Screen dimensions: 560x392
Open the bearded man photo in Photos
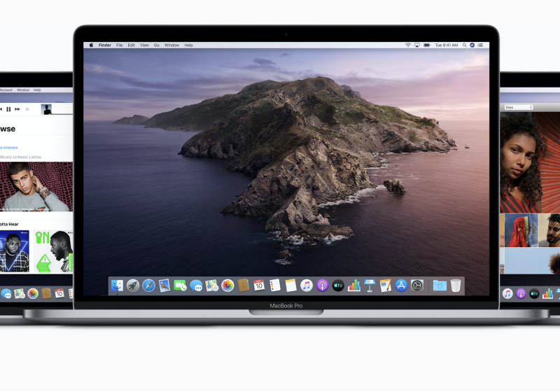(549, 230)
